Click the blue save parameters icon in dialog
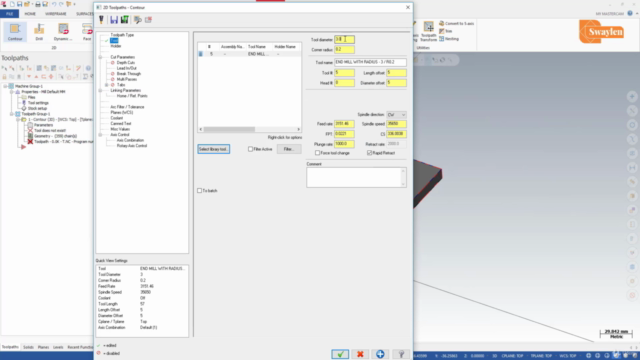The height and width of the screenshot is (360, 640). [114, 20]
